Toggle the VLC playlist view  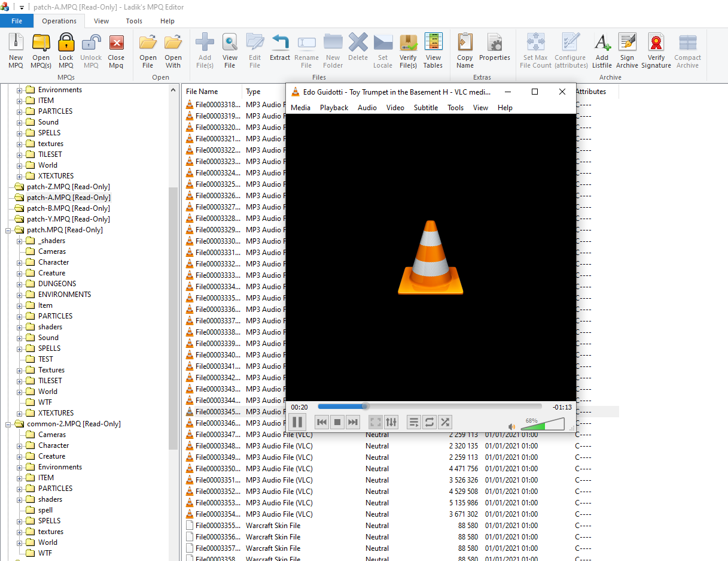click(414, 422)
